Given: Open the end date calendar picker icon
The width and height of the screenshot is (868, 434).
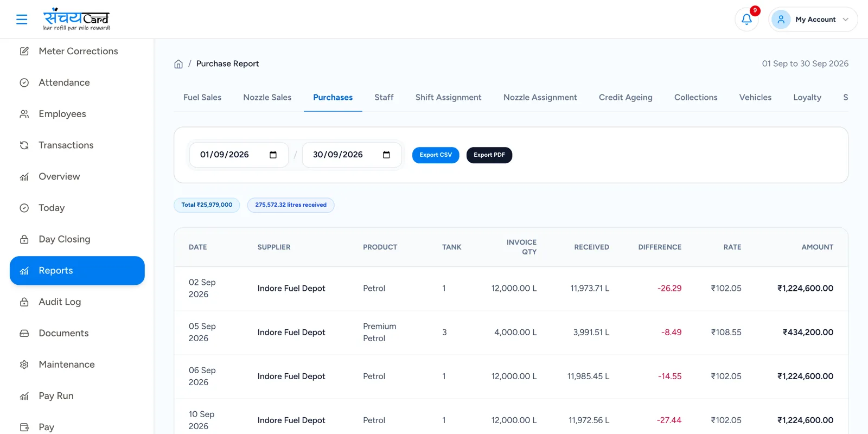Looking at the screenshot, I should [x=386, y=155].
